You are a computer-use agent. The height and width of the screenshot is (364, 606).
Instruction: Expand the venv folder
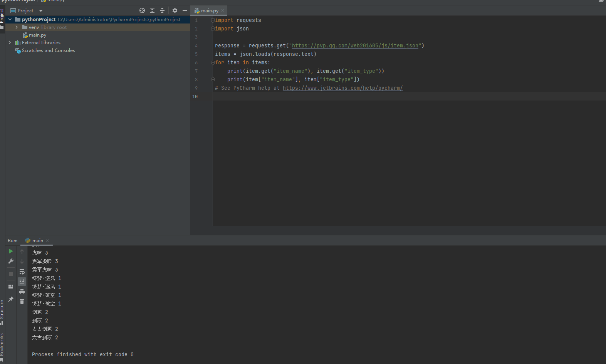click(x=17, y=27)
